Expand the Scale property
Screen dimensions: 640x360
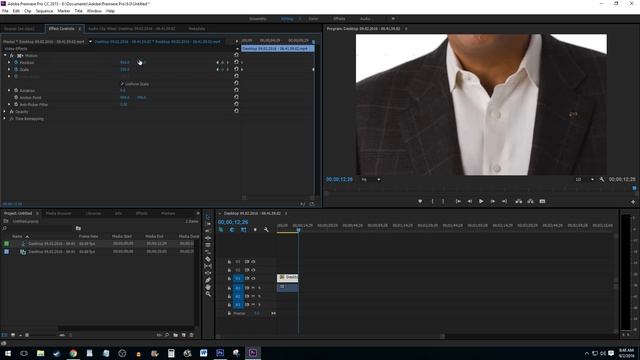coord(9,69)
